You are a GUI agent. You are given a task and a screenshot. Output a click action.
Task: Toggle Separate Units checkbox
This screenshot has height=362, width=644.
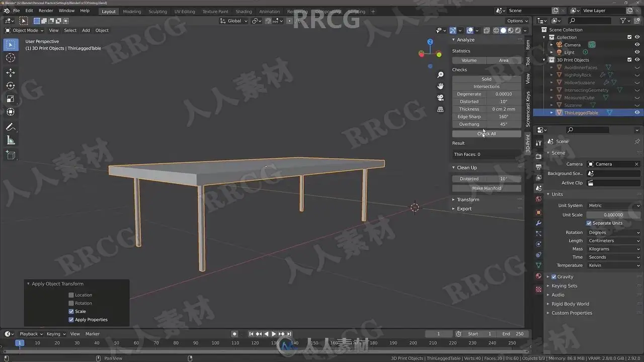click(x=589, y=223)
